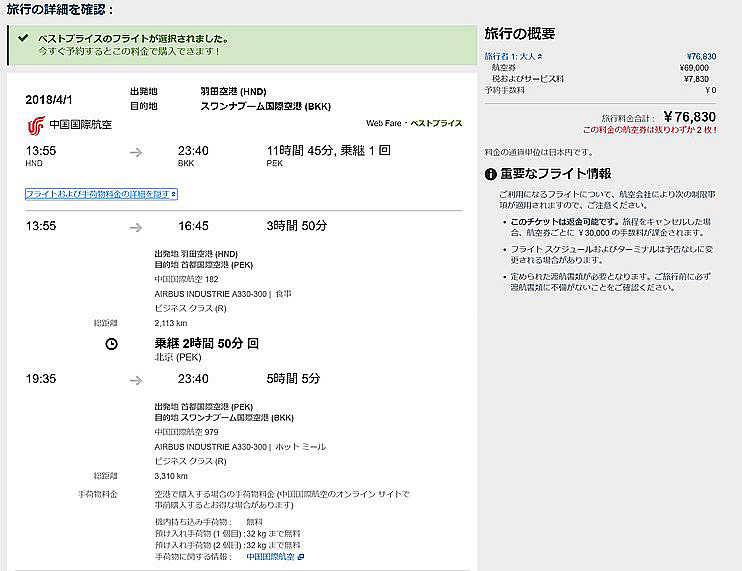
Task: Click the 3時間 50分 first leg duration
Action: 297,226
